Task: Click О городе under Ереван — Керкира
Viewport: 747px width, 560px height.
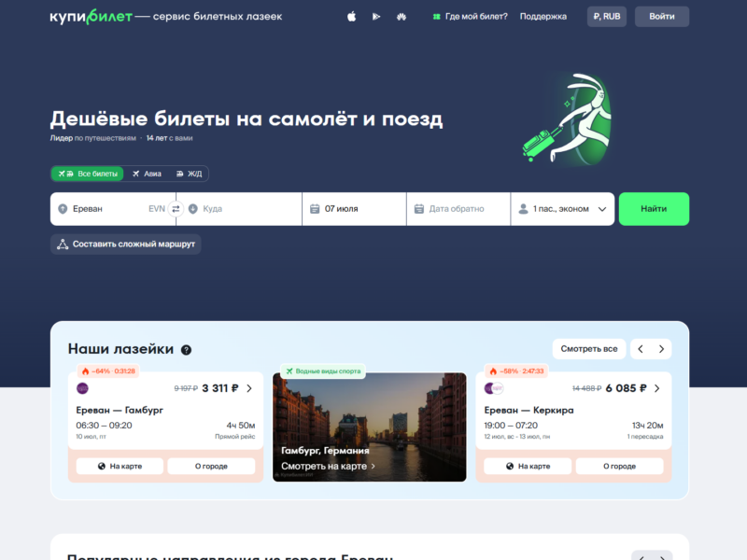Action: pos(619,466)
